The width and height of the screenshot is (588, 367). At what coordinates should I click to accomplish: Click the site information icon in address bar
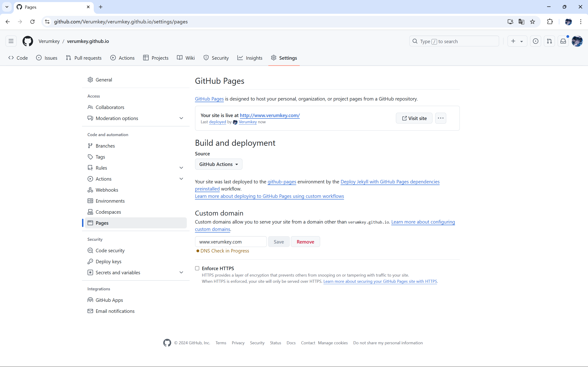pyautogui.click(x=47, y=22)
